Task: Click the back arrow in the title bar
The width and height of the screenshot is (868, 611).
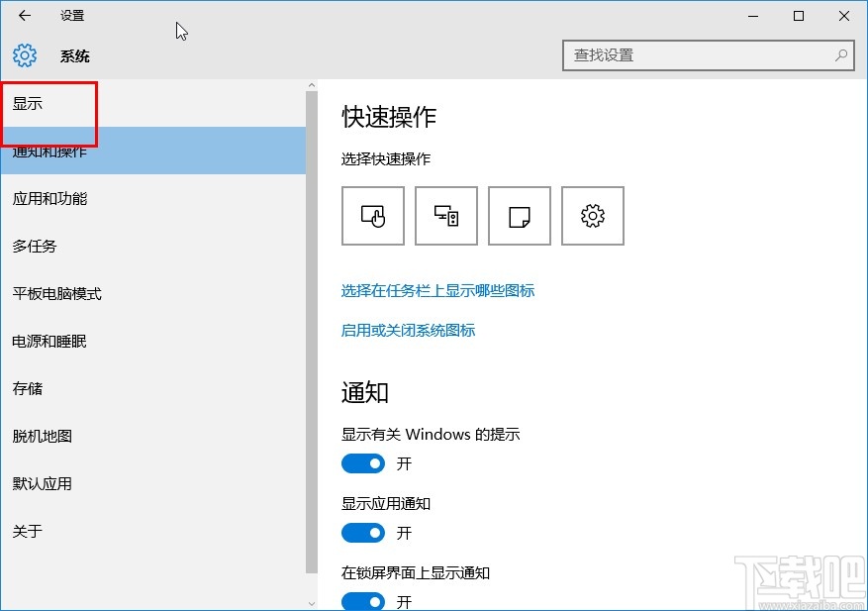Action: (23, 16)
